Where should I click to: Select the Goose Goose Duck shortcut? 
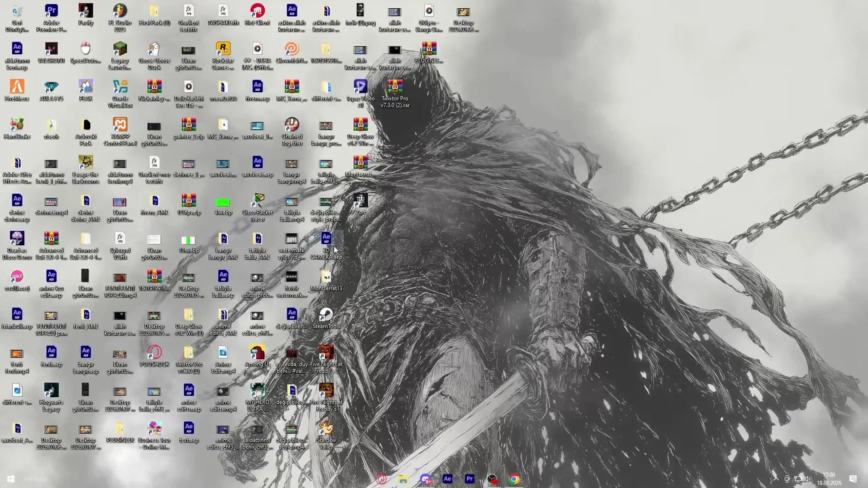(x=154, y=56)
